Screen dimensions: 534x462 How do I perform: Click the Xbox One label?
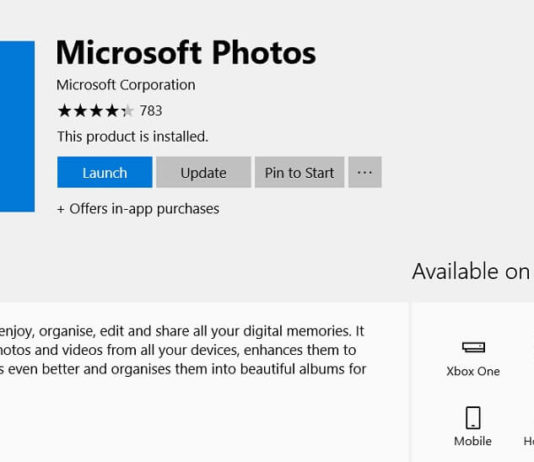(473, 371)
